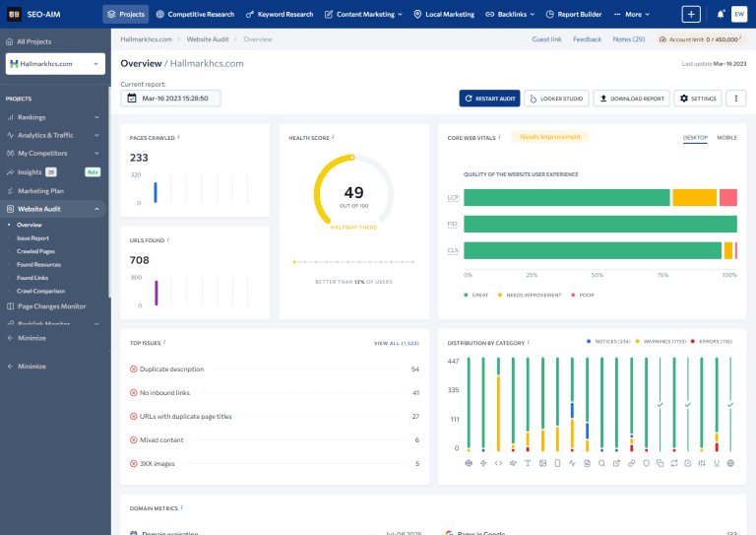Open the image category icon in chart
Screen dimensions: 756x535
(x=542, y=463)
